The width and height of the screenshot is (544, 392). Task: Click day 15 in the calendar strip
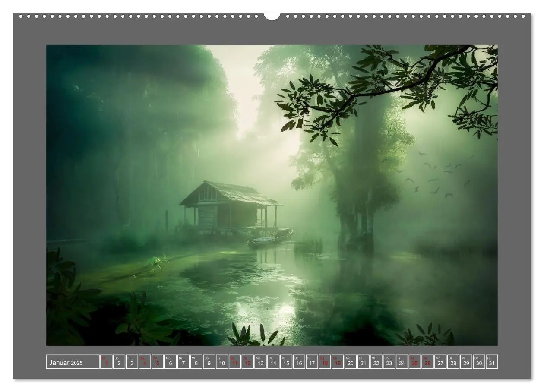[286, 362]
